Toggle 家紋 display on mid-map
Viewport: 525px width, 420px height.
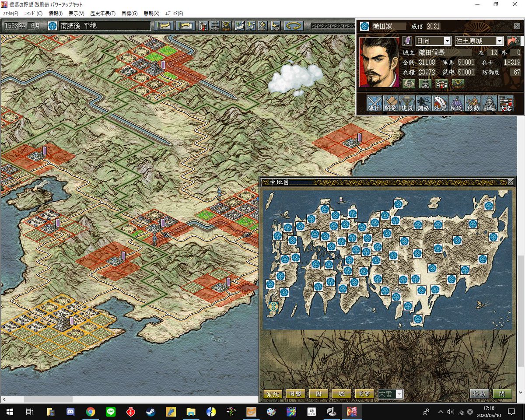[x=272, y=394]
